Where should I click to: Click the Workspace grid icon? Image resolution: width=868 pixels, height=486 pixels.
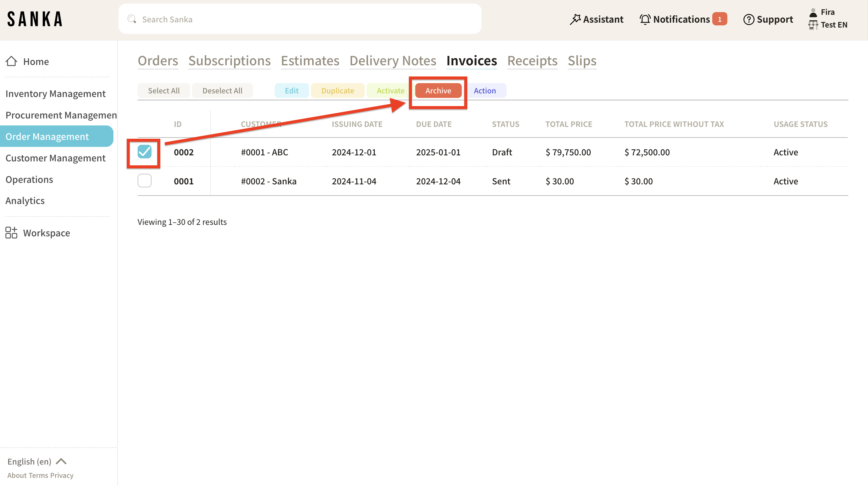click(11, 233)
